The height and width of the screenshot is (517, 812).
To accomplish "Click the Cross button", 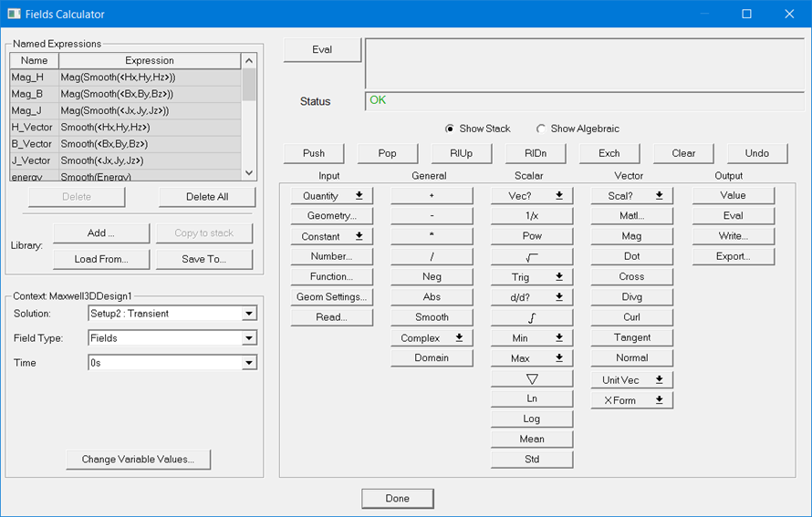I will tap(631, 277).
